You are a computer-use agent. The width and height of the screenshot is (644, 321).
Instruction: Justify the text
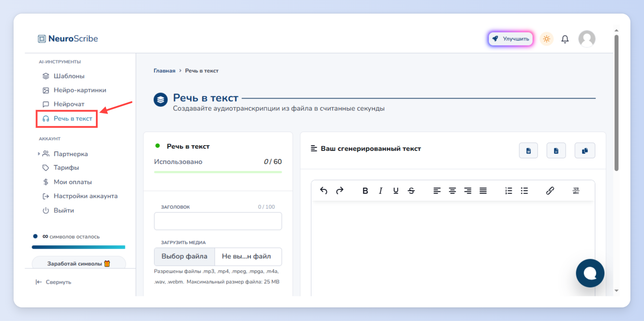pyautogui.click(x=483, y=191)
